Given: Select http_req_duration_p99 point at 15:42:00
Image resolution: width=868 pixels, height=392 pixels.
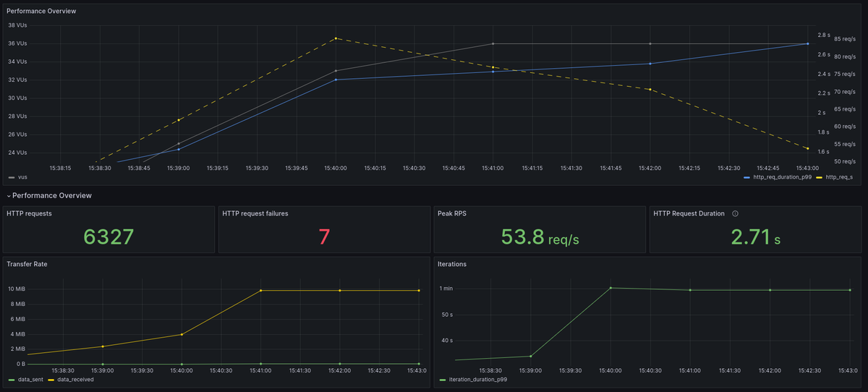Looking at the screenshot, I should click(x=650, y=64).
